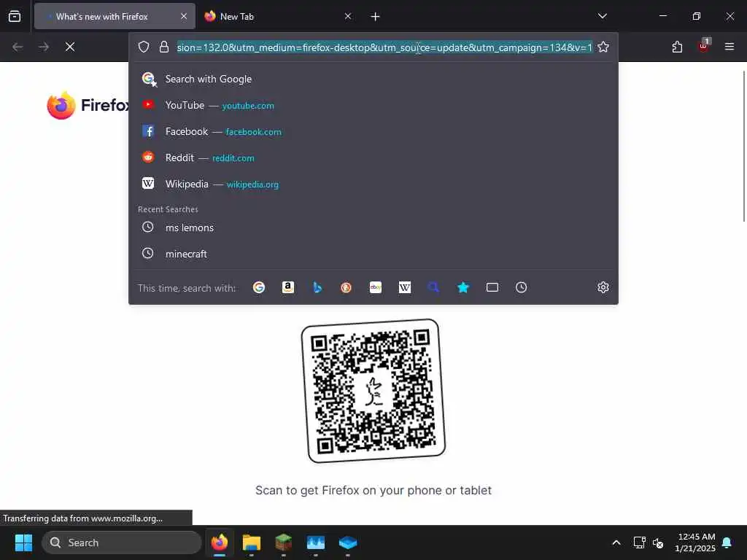Show hidden system tray icons

(616, 542)
